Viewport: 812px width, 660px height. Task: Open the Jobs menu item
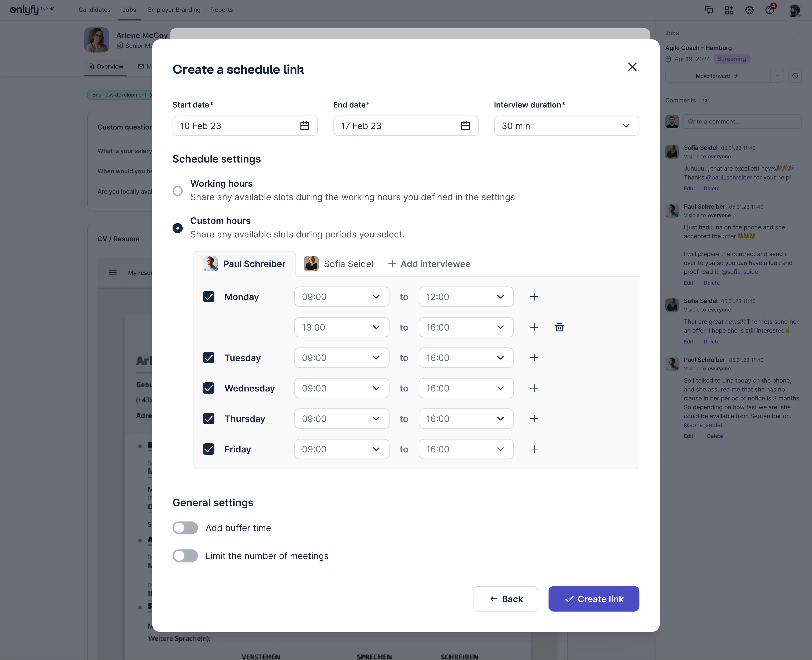tap(129, 10)
